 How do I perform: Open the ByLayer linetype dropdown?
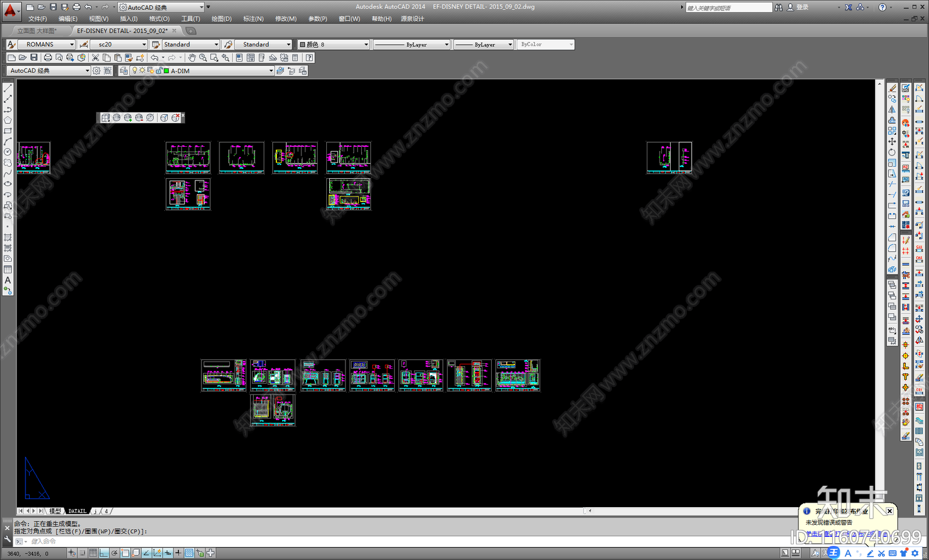pyautogui.click(x=411, y=44)
